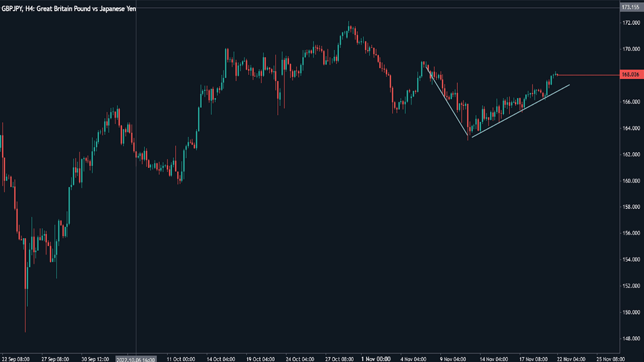The width and height of the screenshot is (644, 362).
Task: Click the 9 Nov 04:00 time label
Action: [453, 359]
